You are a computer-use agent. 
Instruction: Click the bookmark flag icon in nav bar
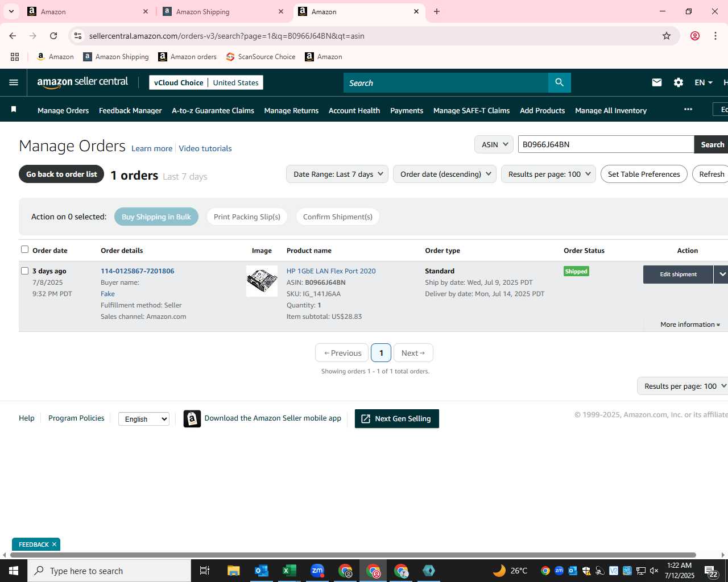pos(14,109)
